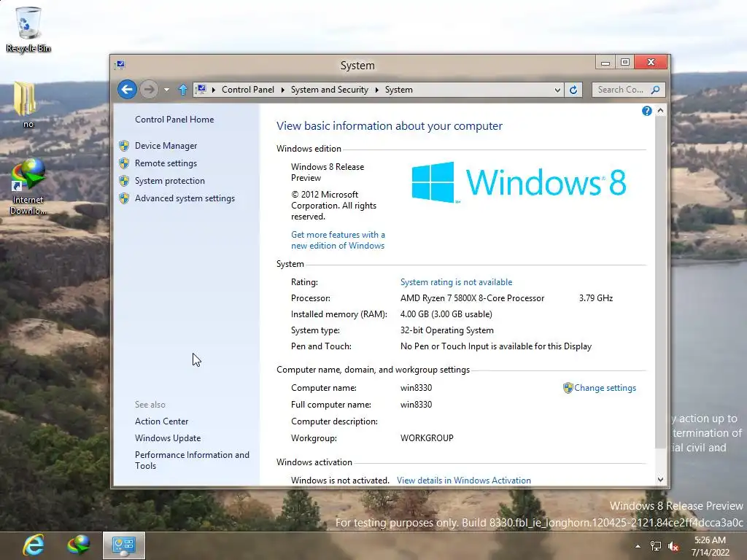This screenshot has height=560, width=747.
Task: Click the Windows 8 logo image
Action: [519, 182]
